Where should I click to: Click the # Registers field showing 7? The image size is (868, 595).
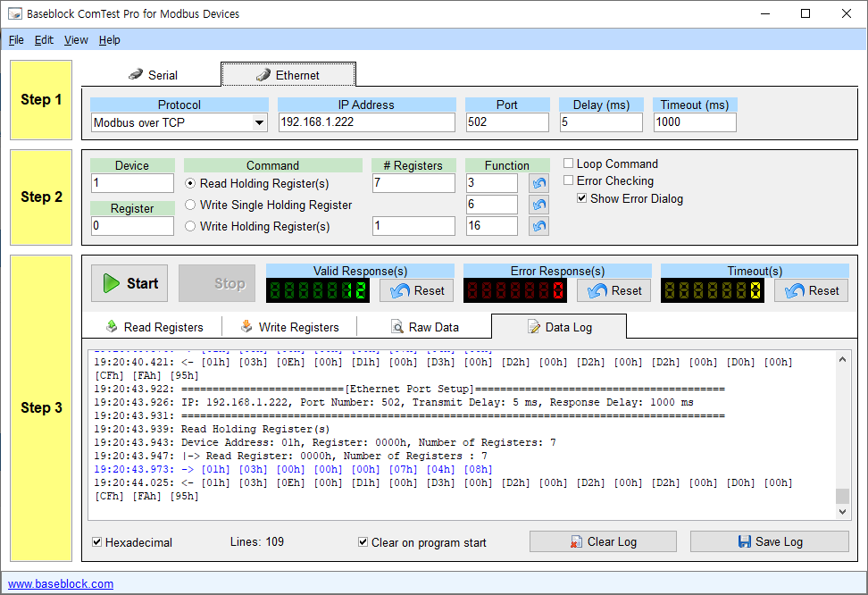pyautogui.click(x=414, y=183)
